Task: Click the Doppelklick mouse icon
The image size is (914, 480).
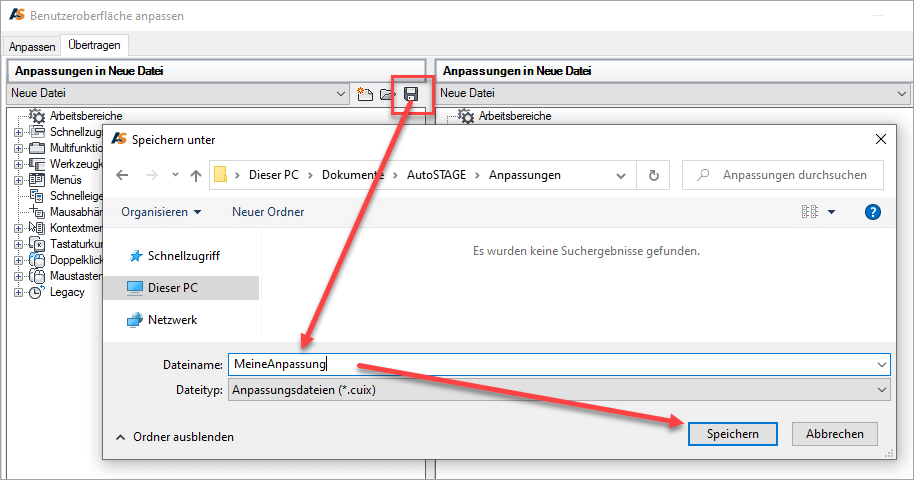Action: (x=37, y=260)
